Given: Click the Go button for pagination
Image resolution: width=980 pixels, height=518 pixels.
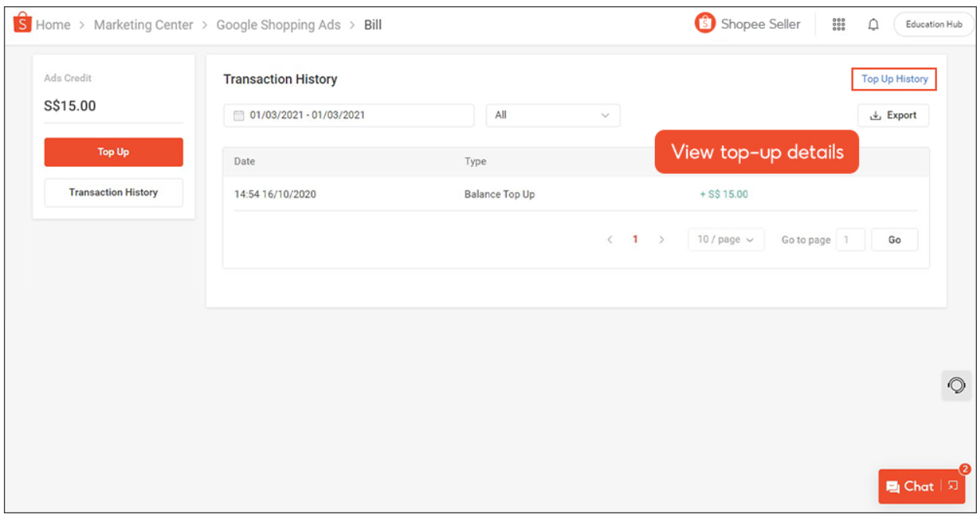Looking at the screenshot, I should click(895, 239).
